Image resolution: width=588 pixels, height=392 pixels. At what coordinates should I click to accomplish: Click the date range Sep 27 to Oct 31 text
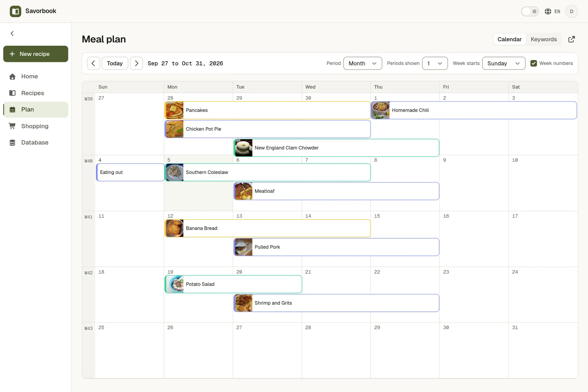tap(185, 63)
